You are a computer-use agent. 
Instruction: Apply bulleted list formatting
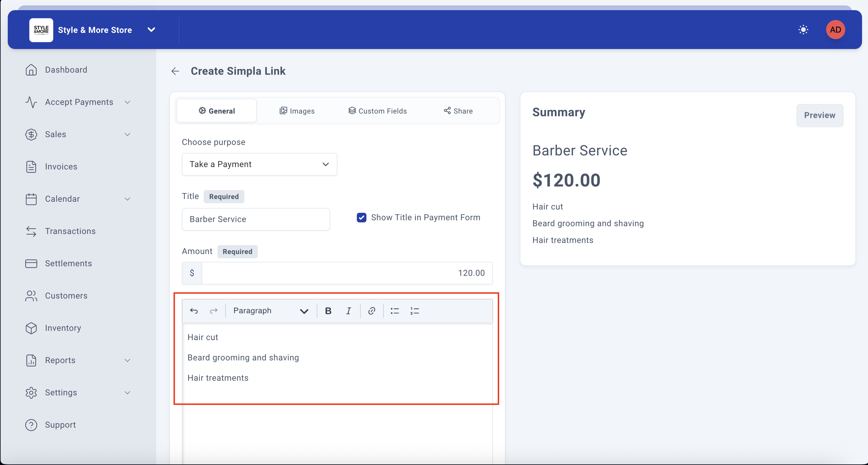point(395,311)
